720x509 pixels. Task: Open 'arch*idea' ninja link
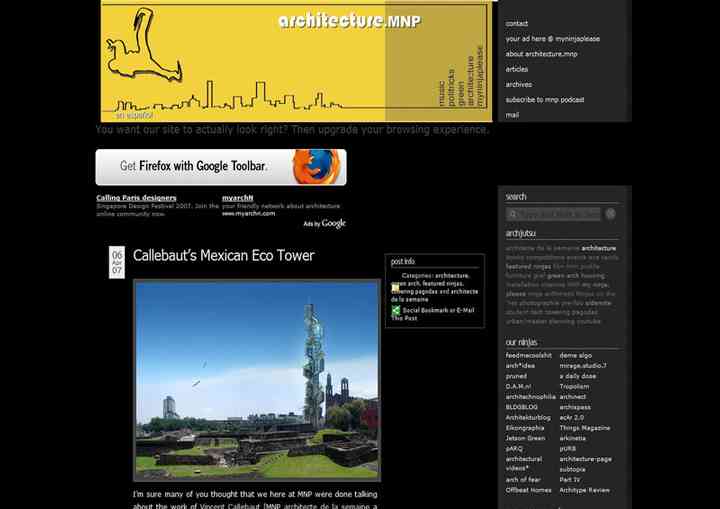click(x=520, y=366)
